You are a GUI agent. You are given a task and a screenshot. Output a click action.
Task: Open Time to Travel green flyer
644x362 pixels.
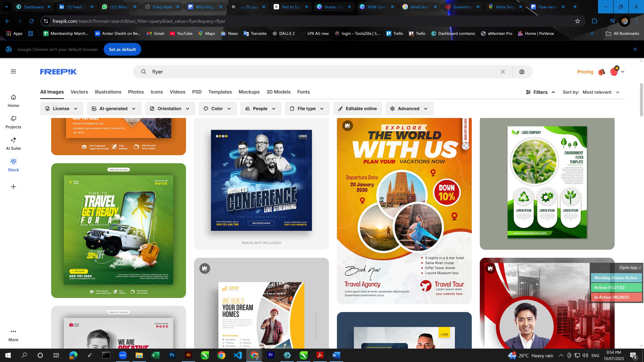[119, 230]
